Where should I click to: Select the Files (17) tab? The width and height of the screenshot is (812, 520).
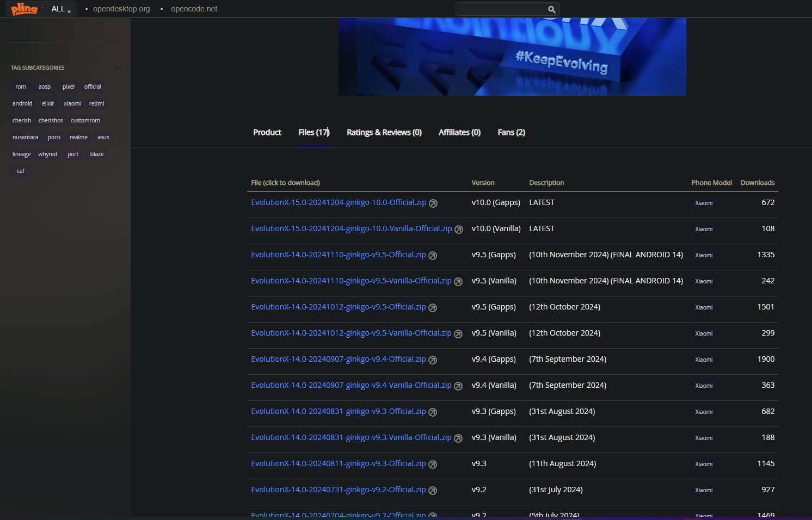click(x=314, y=132)
